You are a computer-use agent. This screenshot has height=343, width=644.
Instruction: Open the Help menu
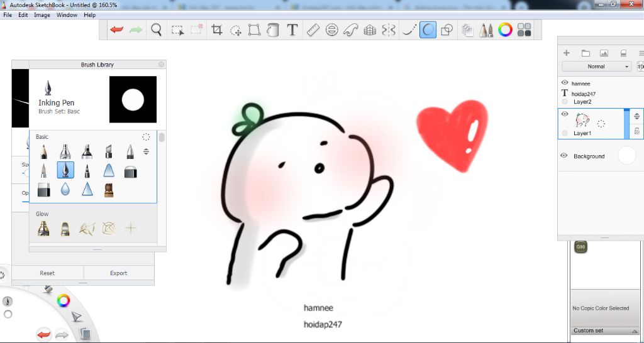[89, 15]
